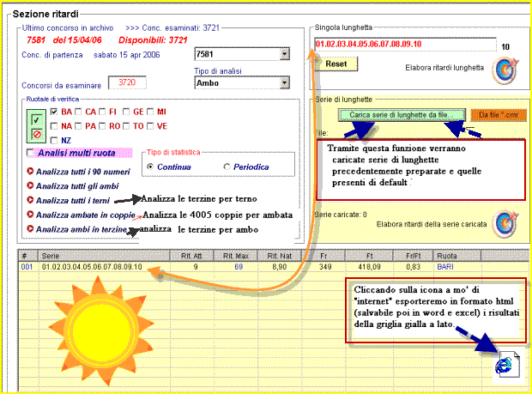Click the Rit. Att column header
The image size is (532, 394).
tap(191, 256)
